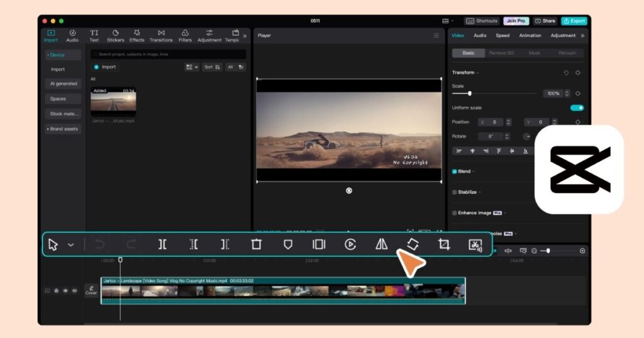The image size is (644, 338).
Task: Enable the Stabilize checkbox
Action: pyautogui.click(x=455, y=192)
